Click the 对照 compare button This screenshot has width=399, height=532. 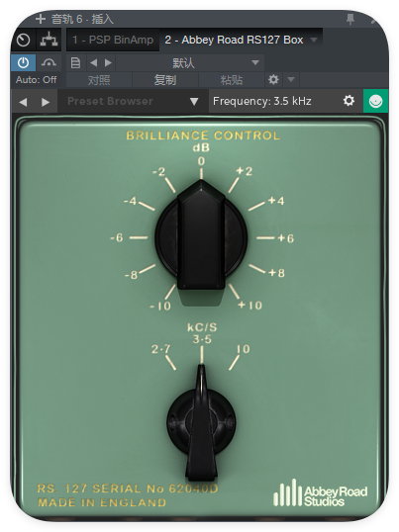click(x=99, y=80)
